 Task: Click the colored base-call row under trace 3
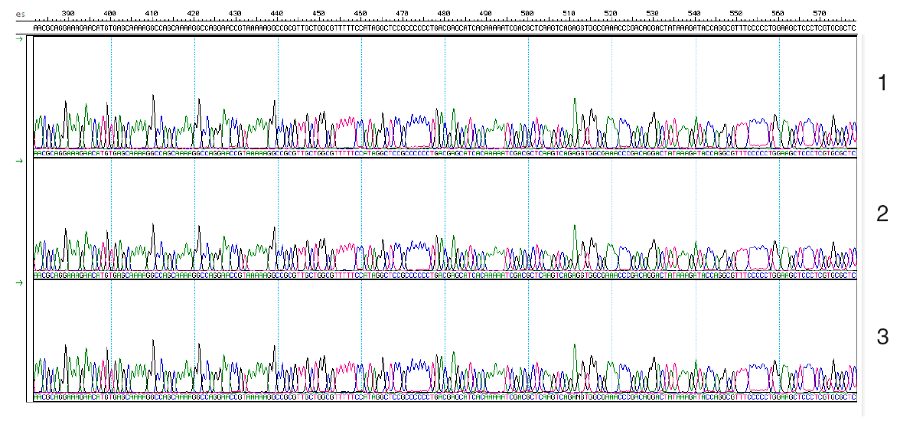click(x=445, y=397)
